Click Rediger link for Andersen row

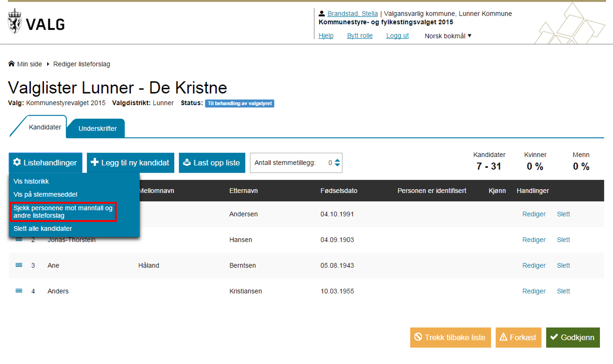click(x=533, y=214)
